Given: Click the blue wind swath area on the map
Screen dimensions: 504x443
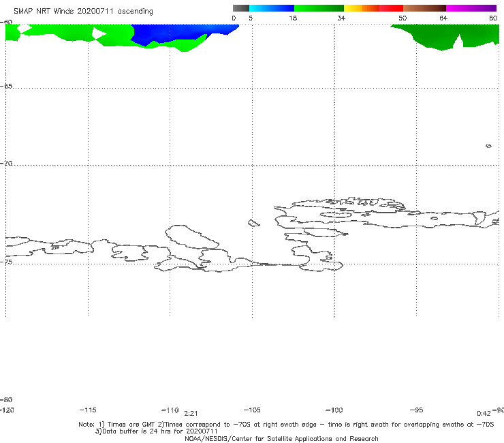Looking at the screenshot, I should click(180, 32).
